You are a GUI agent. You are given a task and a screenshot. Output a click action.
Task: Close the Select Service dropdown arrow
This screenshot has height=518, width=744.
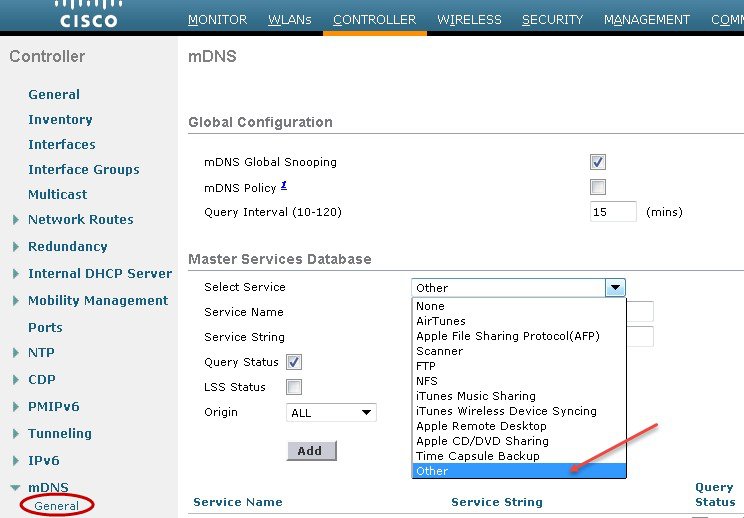(x=615, y=287)
